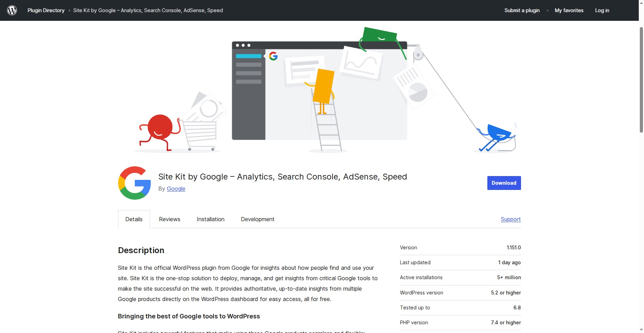Click the Site Kit Google G plugin icon

(x=134, y=183)
